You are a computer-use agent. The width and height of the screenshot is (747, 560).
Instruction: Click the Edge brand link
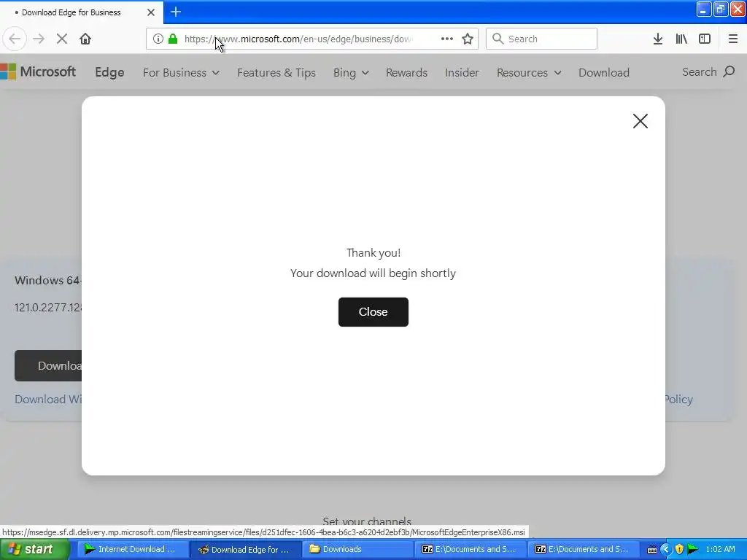(109, 72)
